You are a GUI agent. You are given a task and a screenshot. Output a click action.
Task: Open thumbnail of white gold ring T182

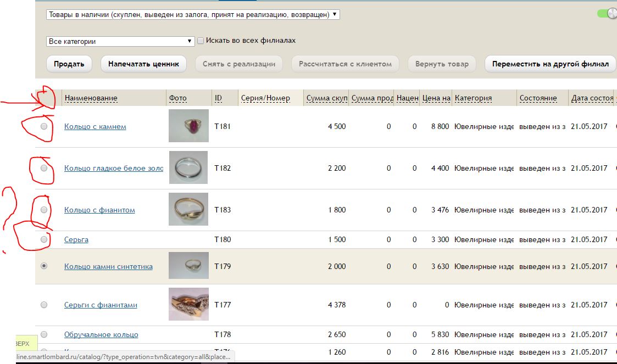click(x=188, y=167)
